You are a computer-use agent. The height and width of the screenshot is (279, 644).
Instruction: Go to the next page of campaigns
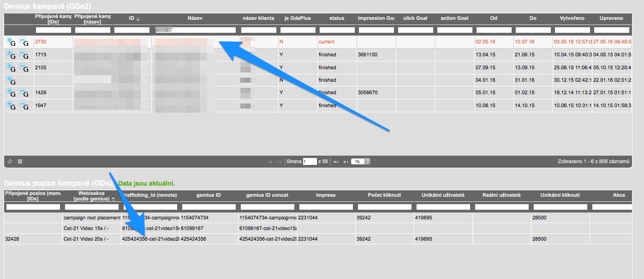click(x=336, y=162)
